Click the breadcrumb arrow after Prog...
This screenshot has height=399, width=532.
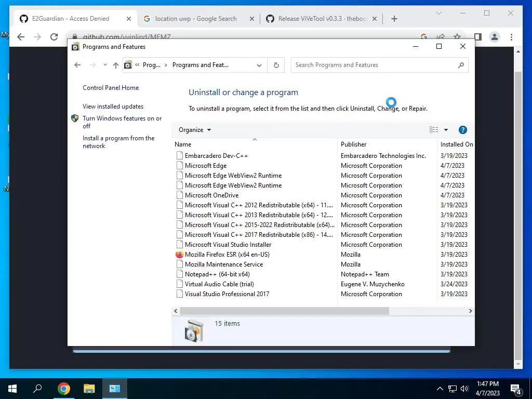(166, 65)
